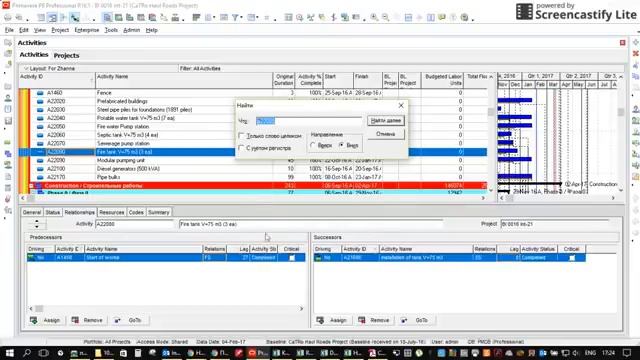Switch to the Projects tab

[67, 56]
